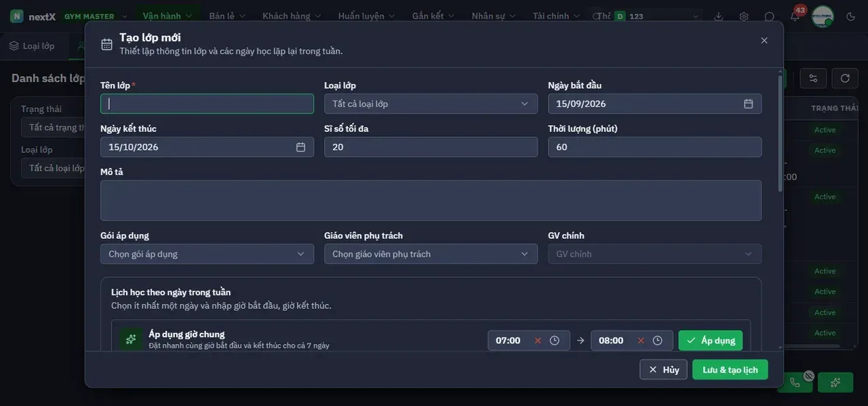Click the phone call floating button
868x406 pixels.
pos(795,382)
